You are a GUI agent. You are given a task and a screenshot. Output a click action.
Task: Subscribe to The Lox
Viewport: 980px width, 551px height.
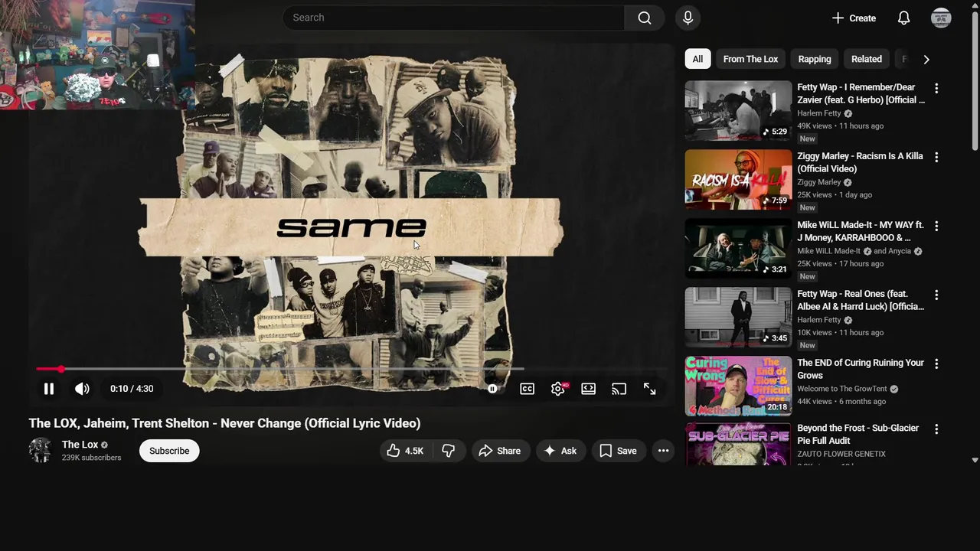click(169, 451)
